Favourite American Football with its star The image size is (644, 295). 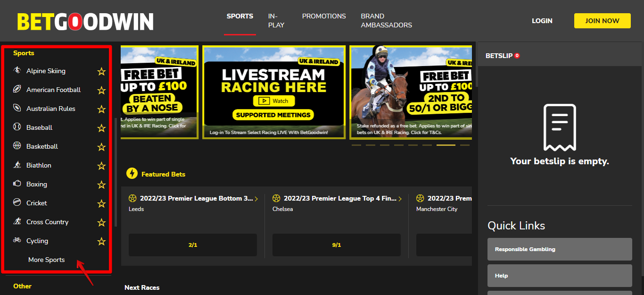click(101, 90)
